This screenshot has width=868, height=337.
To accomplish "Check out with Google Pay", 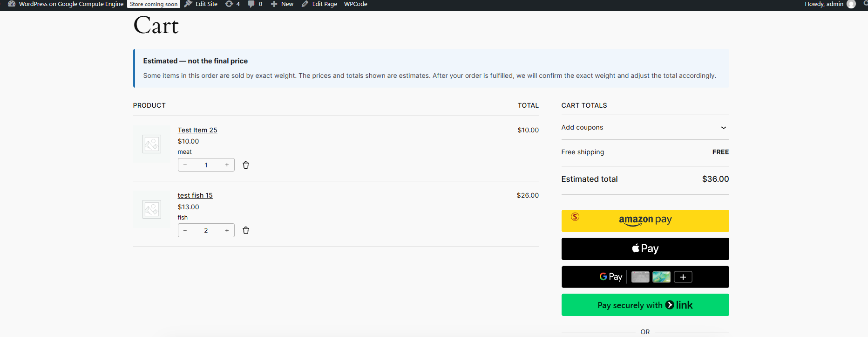I will (x=645, y=277).
